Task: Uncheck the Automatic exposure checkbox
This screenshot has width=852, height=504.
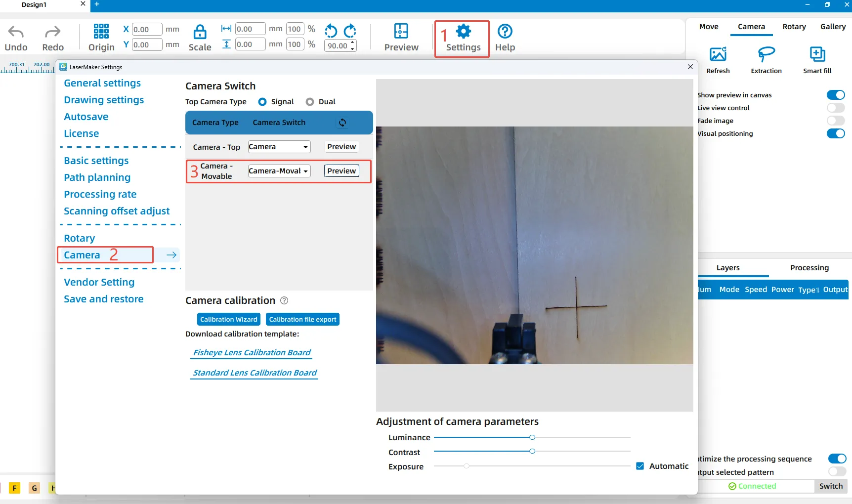Action: (x=640, y=466)
